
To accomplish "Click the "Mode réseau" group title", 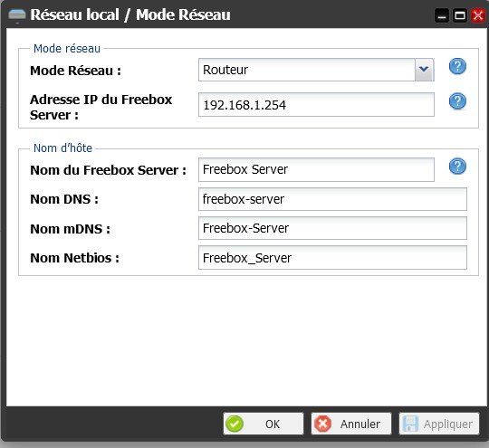I will point(67,49).
